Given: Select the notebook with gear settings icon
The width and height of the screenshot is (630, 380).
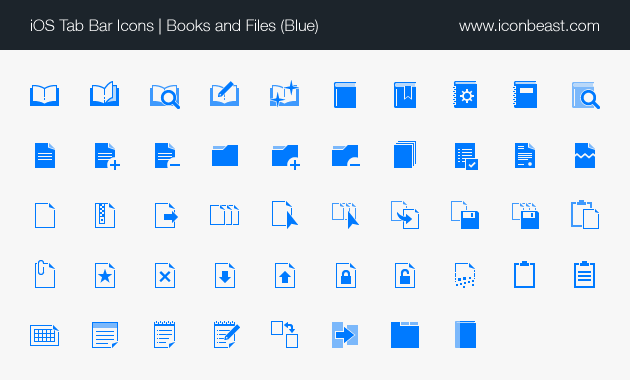Looking at the screenshot, I should pos(465,95).
